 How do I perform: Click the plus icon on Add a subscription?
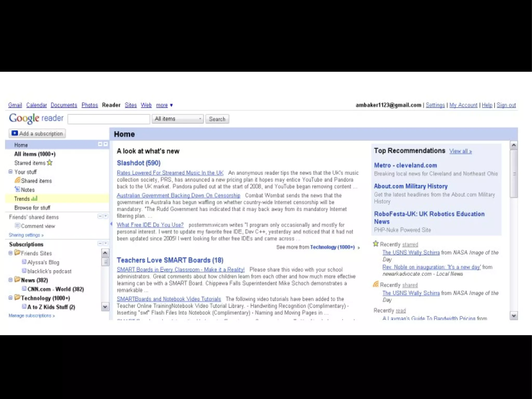15,133
